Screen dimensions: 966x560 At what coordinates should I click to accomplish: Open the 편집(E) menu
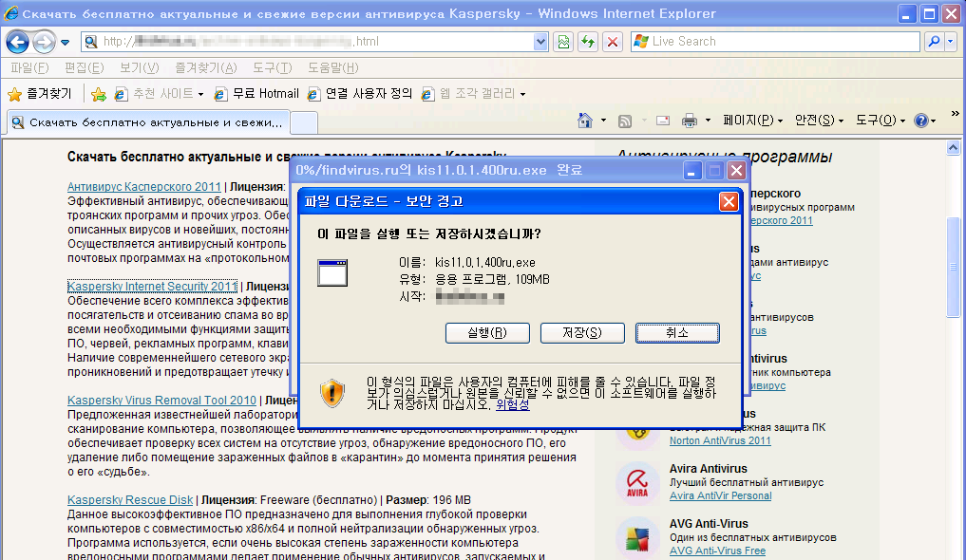(84, 67)
